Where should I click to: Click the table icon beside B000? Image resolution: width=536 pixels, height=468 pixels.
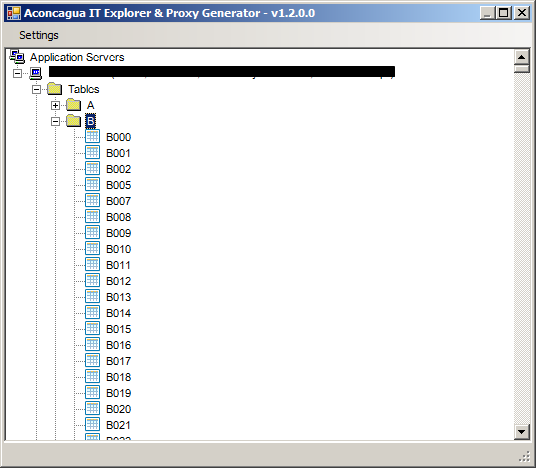[x=92, y=136]
